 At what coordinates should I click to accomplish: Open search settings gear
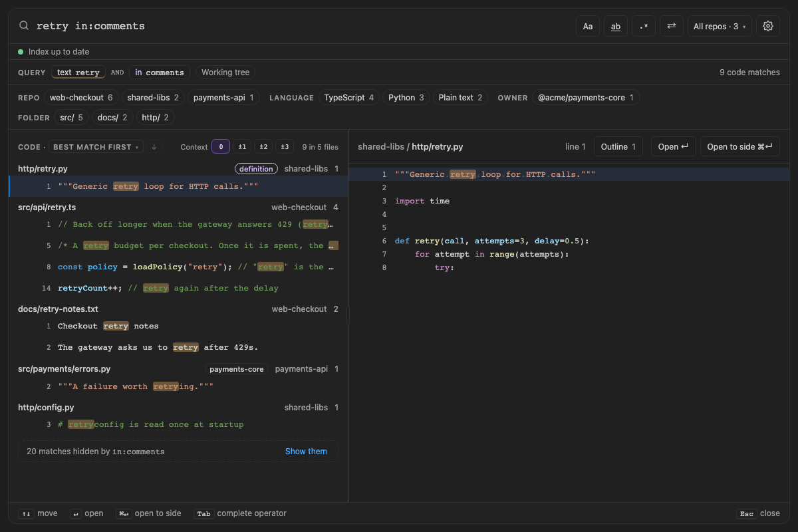[768, 26]
